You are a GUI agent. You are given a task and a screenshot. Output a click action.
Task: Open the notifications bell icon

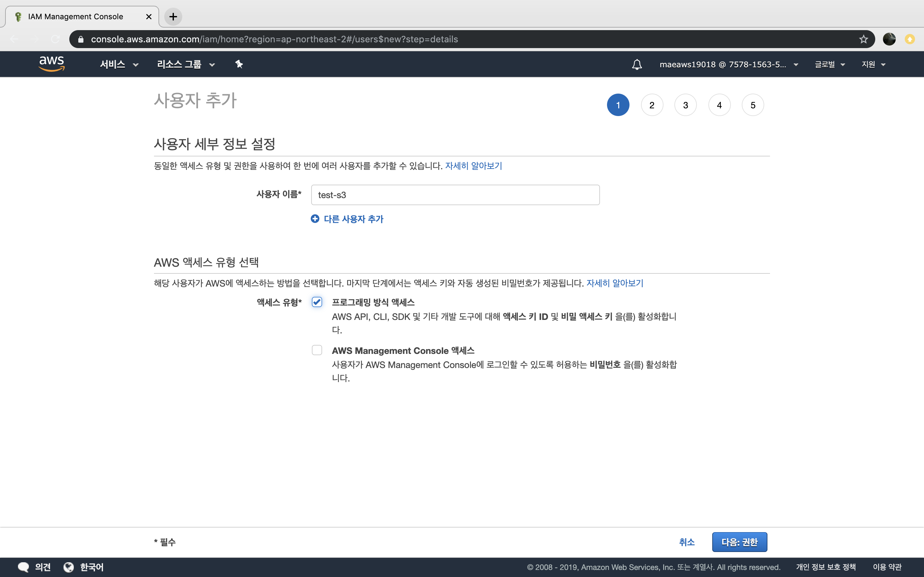pos(637,64)
